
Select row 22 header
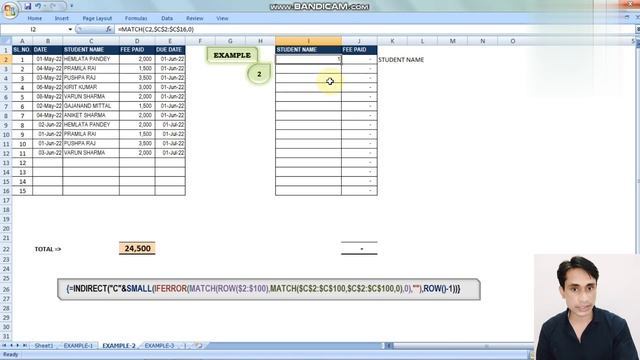[x=6, y=249]
